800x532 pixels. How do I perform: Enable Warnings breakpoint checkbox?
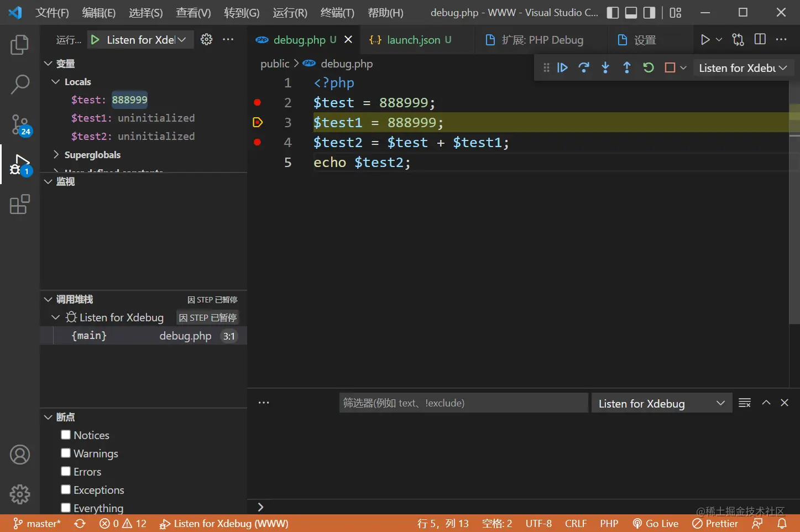click(66, 453)
